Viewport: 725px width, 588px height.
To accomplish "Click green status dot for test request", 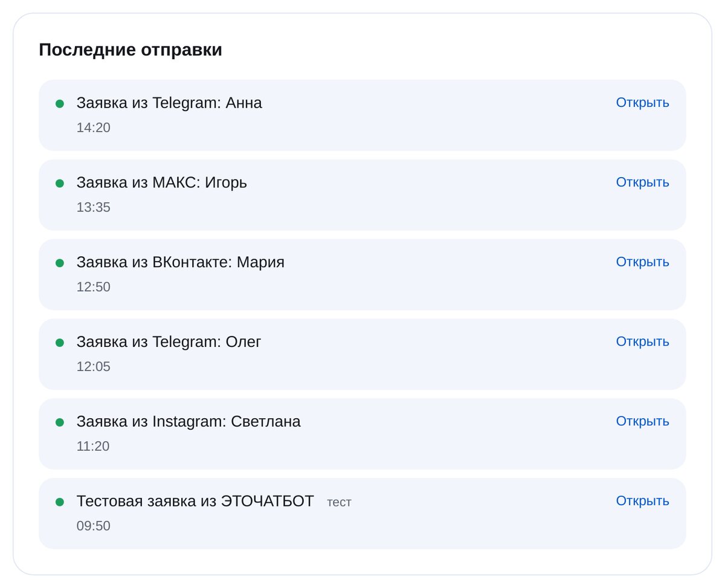I will click(x=60, y=503).
